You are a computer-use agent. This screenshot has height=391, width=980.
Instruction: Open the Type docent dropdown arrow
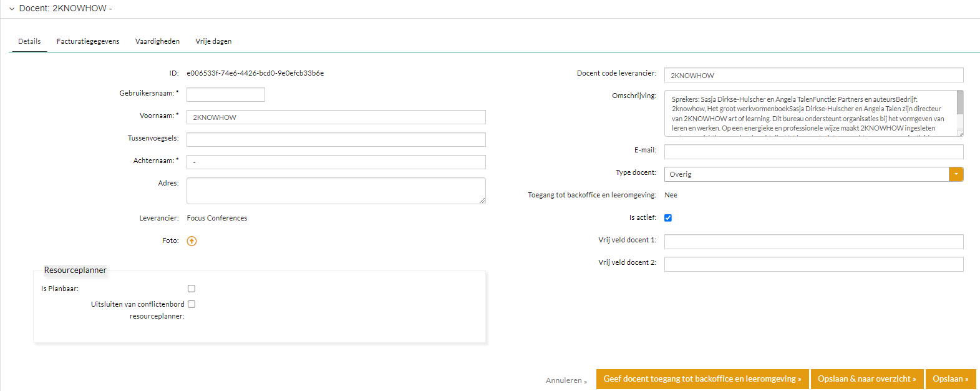click(x=956, y=174)
